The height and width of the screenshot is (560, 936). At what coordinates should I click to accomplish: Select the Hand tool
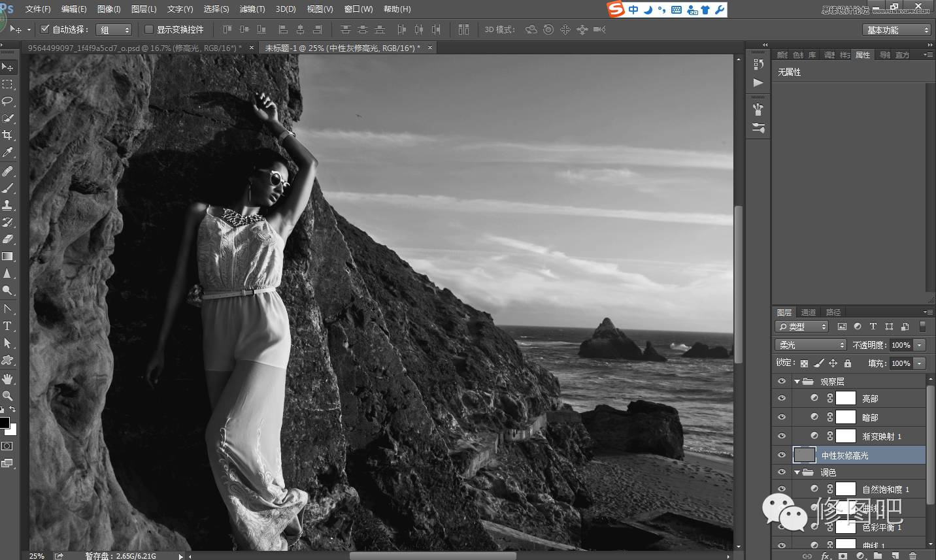pyautogui.click(x=8, y=379)
